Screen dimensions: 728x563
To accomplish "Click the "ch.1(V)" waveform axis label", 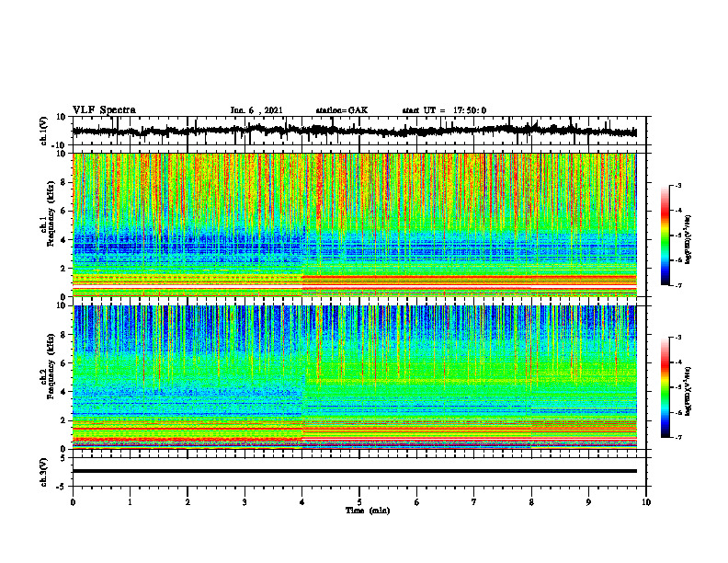I will coord(43,131).
